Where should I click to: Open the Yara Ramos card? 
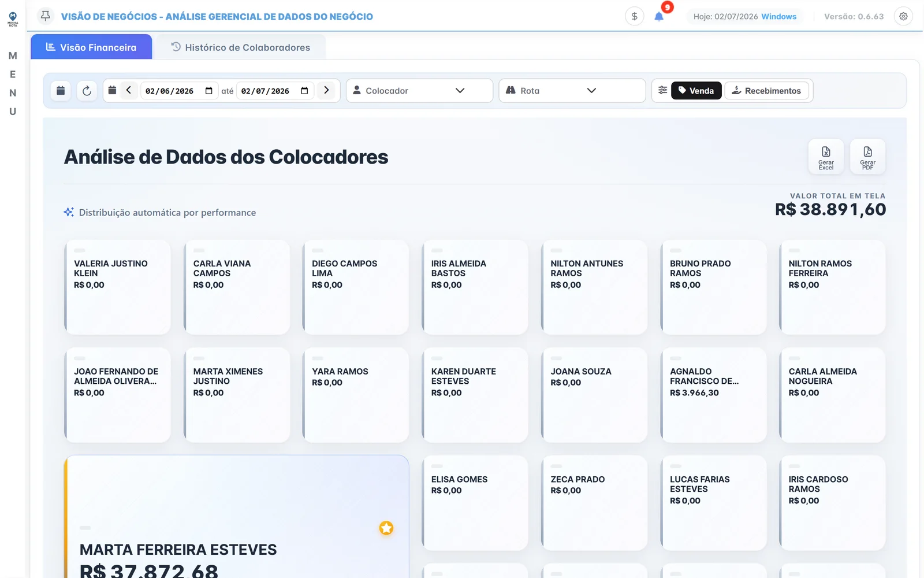tap(356, 395)
